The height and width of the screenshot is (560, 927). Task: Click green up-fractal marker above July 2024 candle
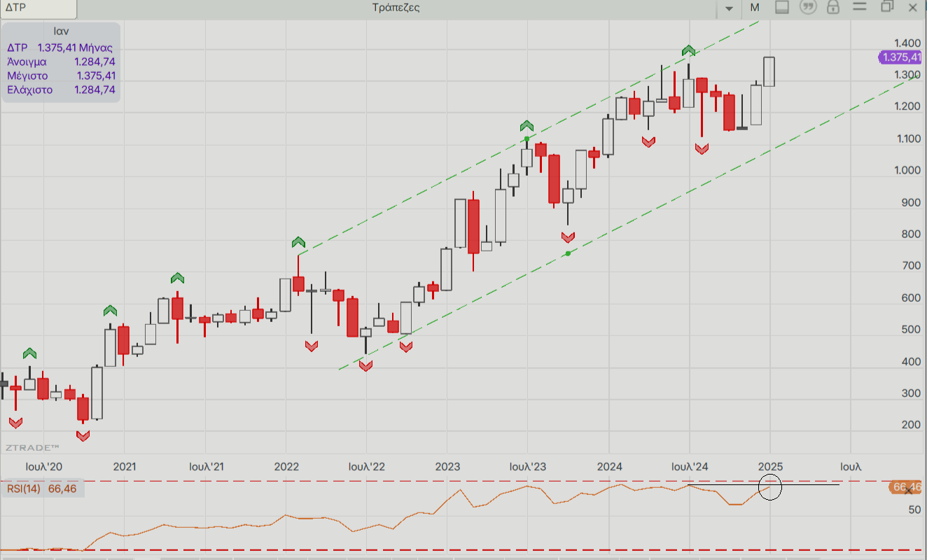(x=689, y=50)
